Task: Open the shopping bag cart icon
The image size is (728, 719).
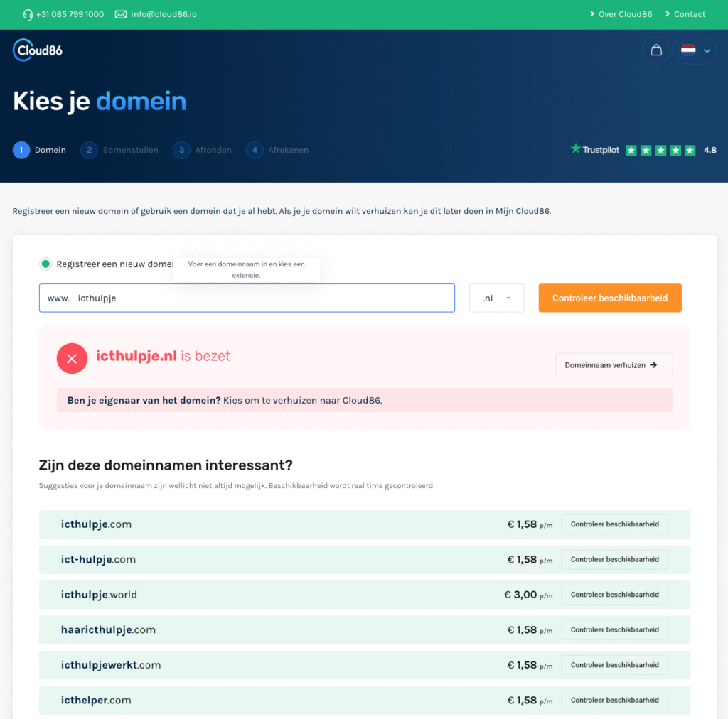Action: [656, 50]
